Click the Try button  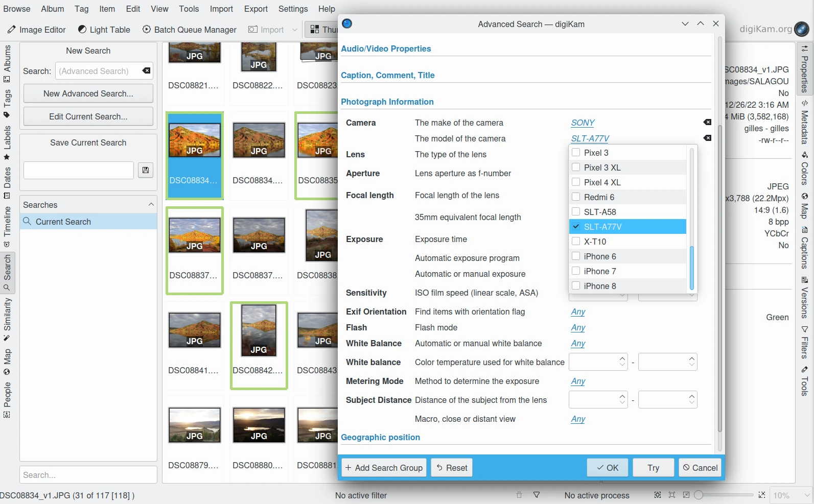(x=653, y=468)
